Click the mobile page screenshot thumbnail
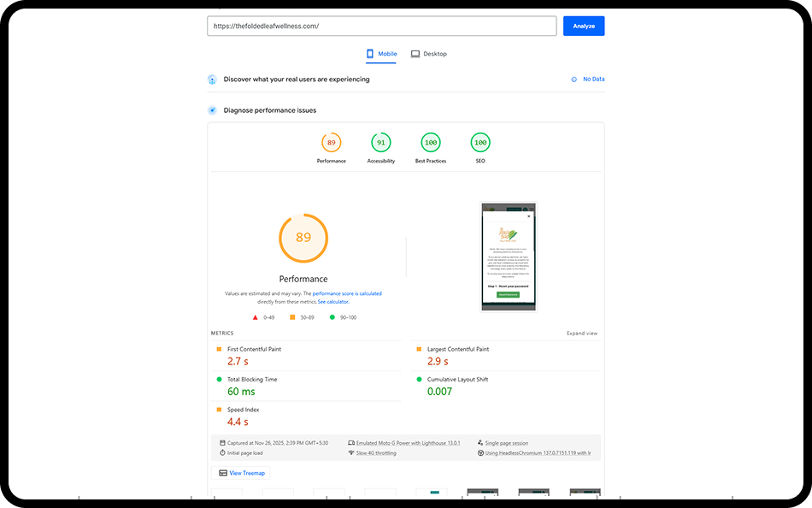 [509, 257]
